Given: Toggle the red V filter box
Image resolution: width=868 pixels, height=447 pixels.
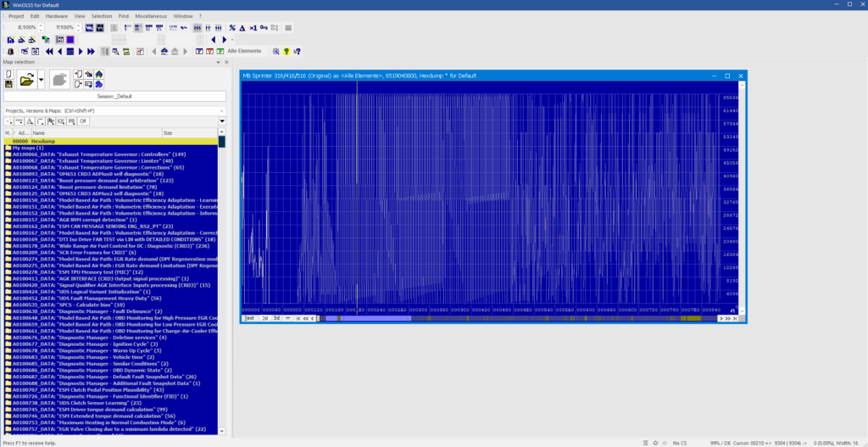Looking at the screenshot, I should tap(210, 52).
